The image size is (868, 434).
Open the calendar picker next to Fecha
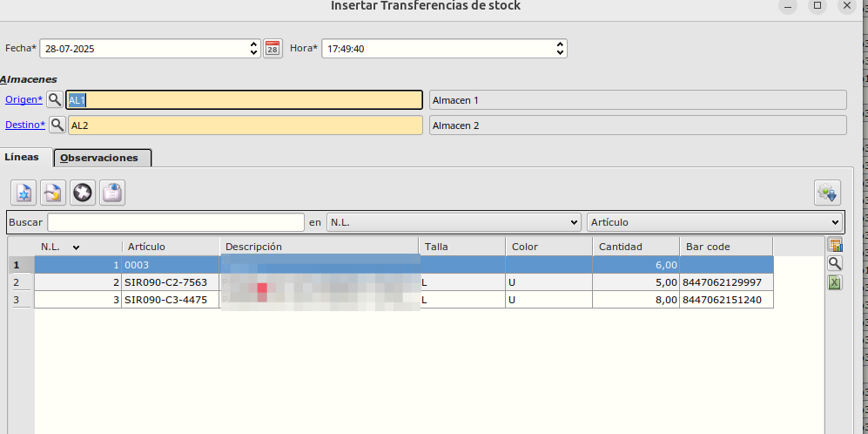pos(273,49)
